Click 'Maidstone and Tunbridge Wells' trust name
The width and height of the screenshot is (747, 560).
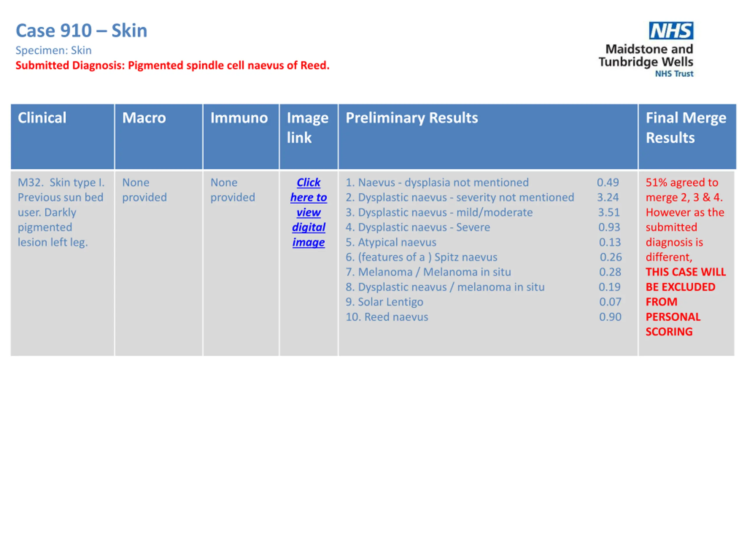point(646,55)
